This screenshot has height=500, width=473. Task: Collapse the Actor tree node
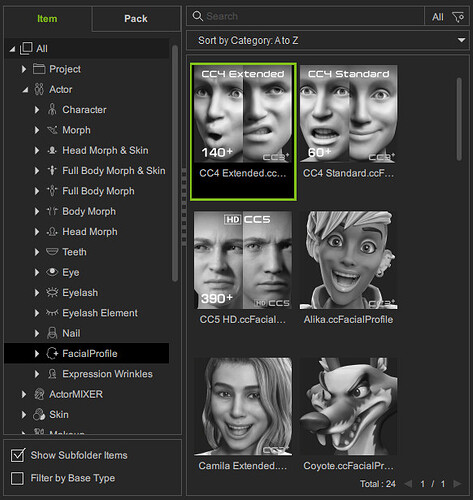[25, 90]
